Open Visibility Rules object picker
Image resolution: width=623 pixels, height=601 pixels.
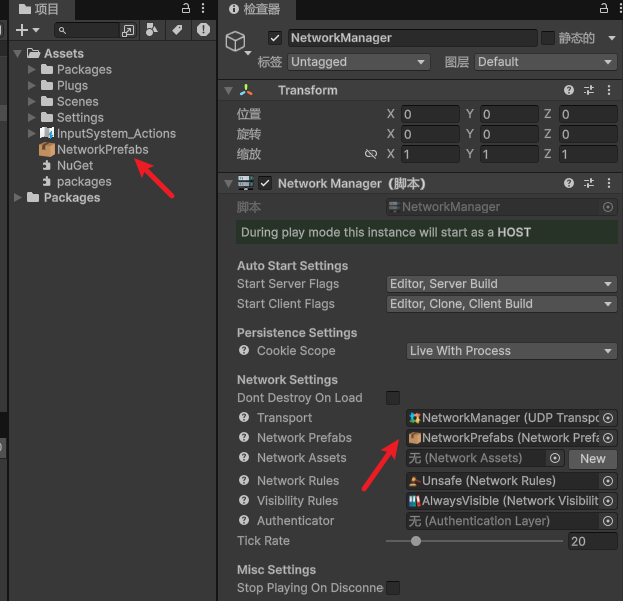(608, 501)
